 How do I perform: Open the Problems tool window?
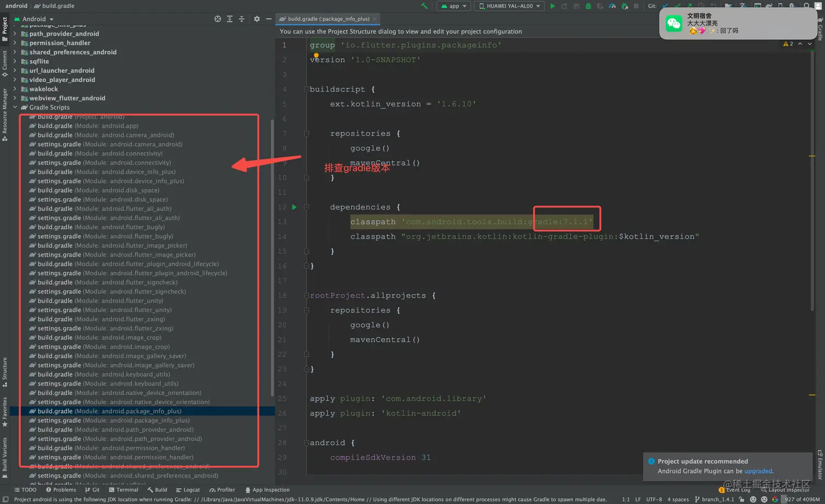(61, 490)
